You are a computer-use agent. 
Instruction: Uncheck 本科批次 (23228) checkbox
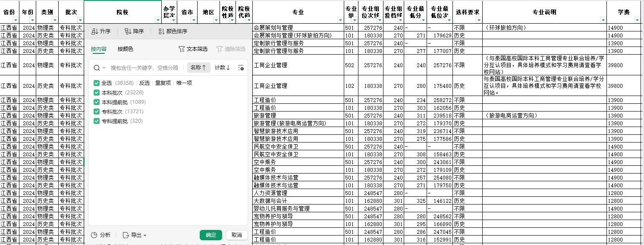point(97,93)
